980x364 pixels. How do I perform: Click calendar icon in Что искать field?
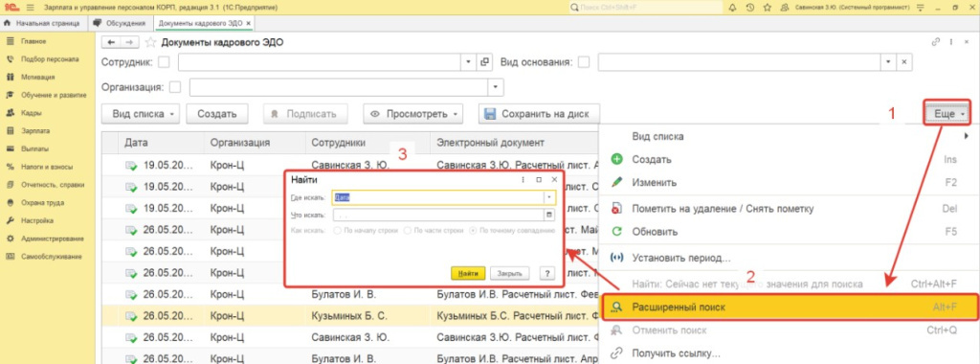549,216
